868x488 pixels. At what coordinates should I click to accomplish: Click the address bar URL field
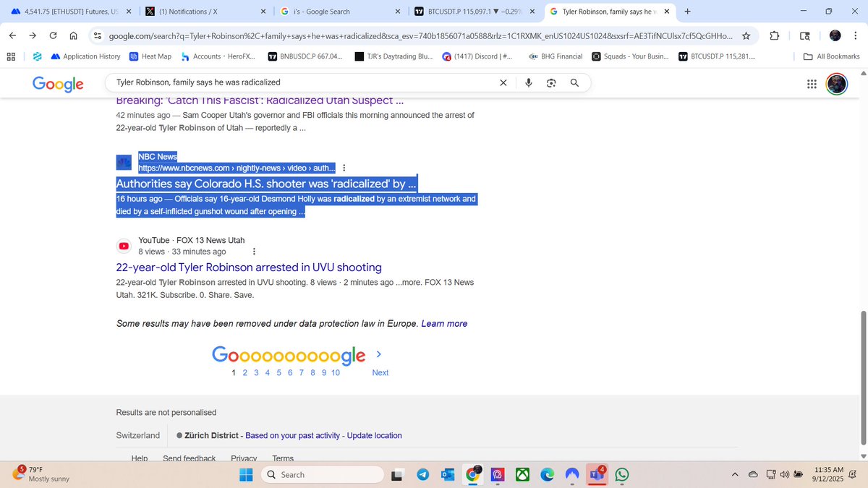(420, 36)
